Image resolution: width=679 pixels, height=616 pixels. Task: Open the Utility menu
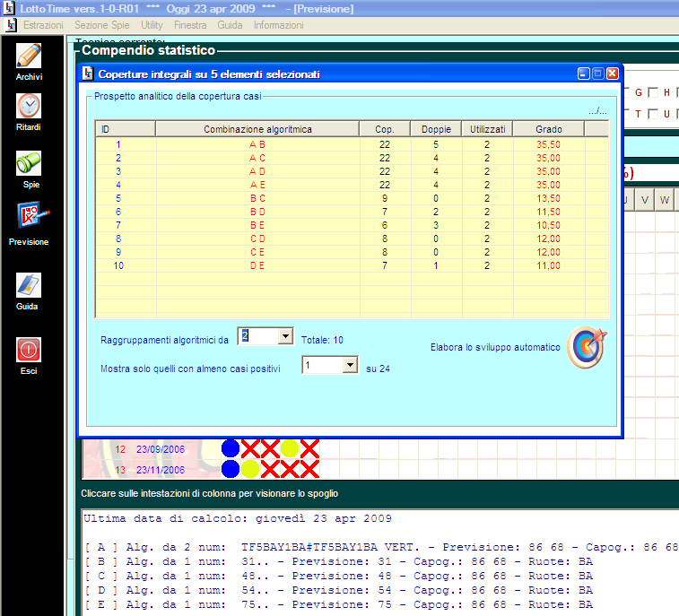pyautogui.click(x=152, y=25)
